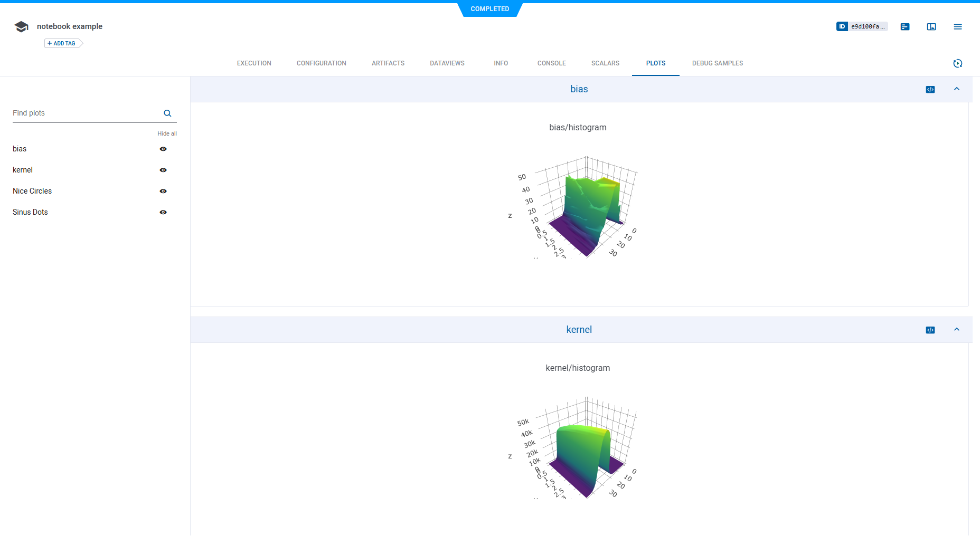Click the Hide all link
The width and height of the screenshot is (980, 536).
click(167, 133)
